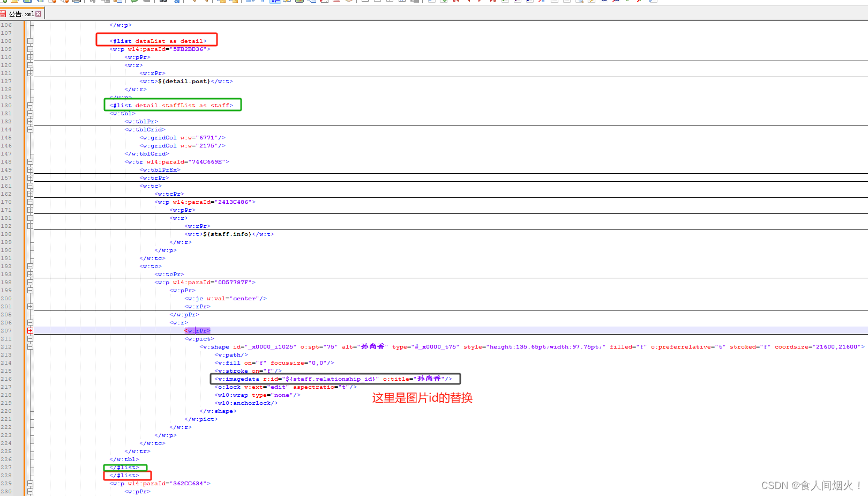Screen dimensions: 868x496
Task: Expand folded w:tcPr block at line 162
Action: pos(30,194)
